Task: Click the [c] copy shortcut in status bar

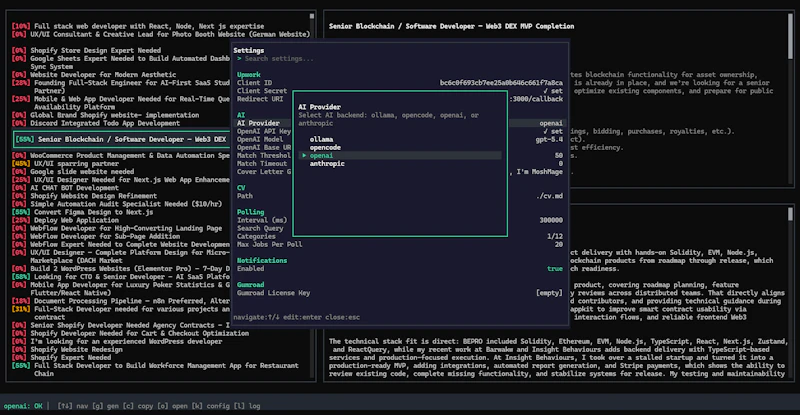Action: (x=138, y=406)
